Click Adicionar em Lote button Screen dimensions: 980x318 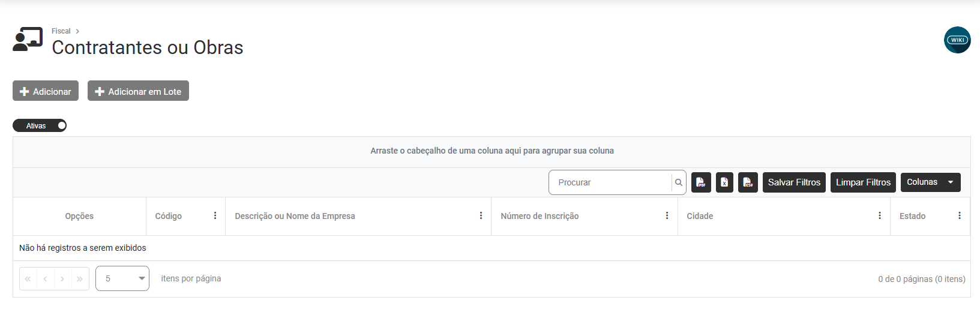138,91
